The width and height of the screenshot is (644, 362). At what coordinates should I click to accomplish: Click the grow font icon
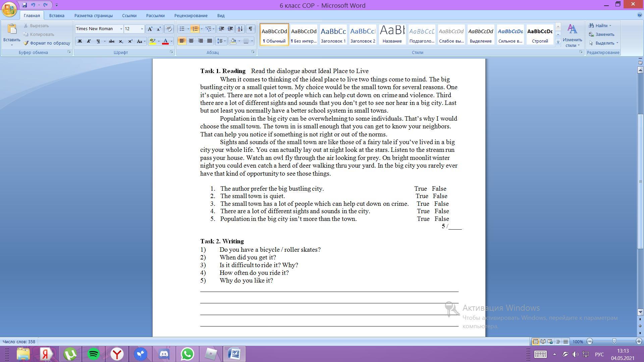(150, 29)
